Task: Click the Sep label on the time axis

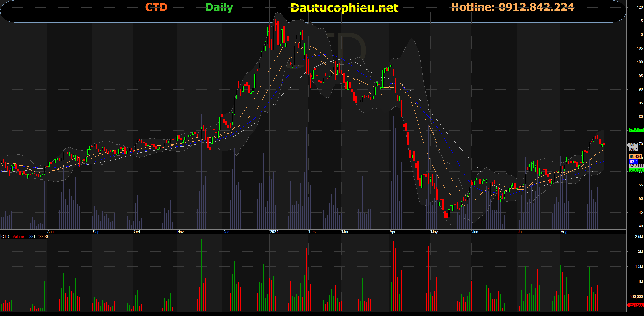Action: point(96,232)
